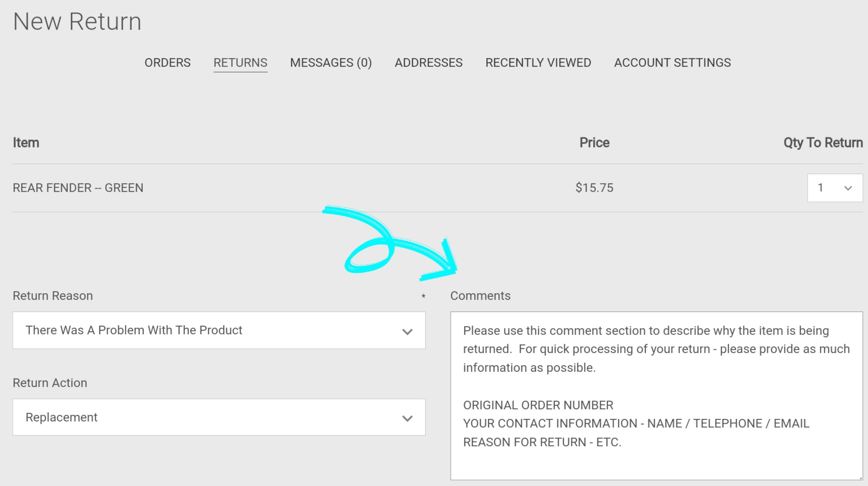Open the Return Action dropdown

(219, 417)
